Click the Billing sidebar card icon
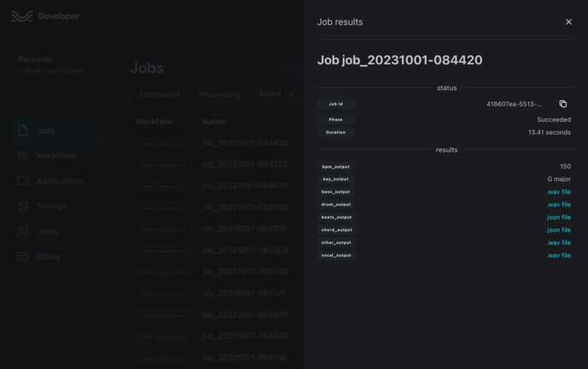This screenshot has height=369, width=588. coord(23,257)
